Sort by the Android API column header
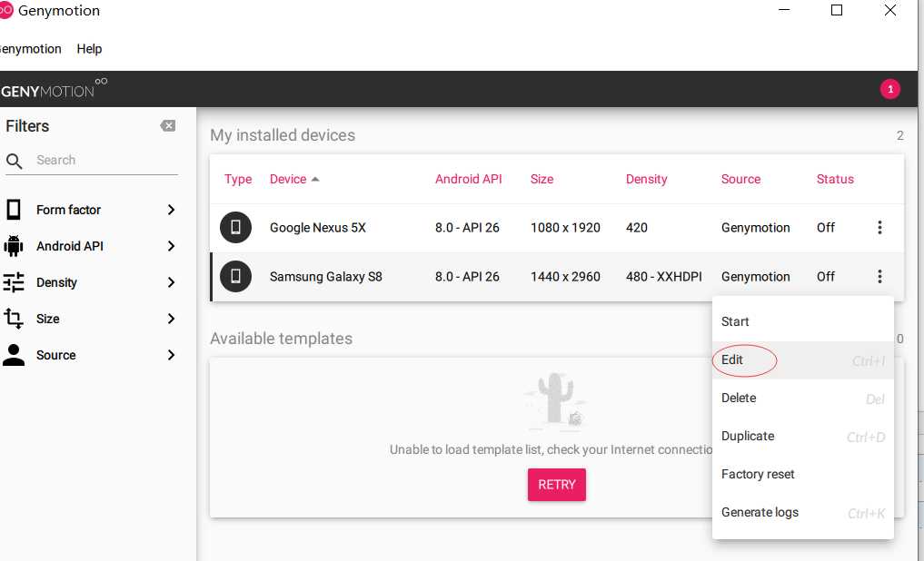This screenshot has width=924, height=561. (469, 179)
